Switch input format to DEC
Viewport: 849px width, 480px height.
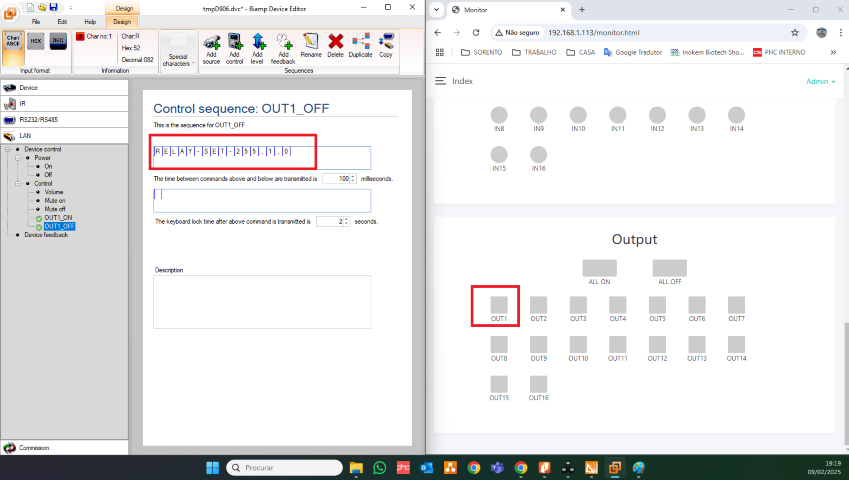point(58,41)
